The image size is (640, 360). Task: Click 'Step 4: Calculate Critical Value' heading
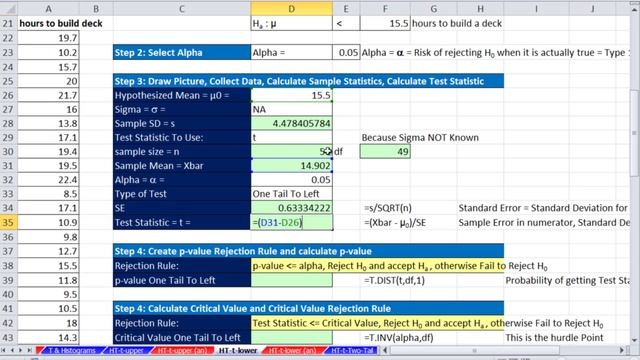point(308,309)
